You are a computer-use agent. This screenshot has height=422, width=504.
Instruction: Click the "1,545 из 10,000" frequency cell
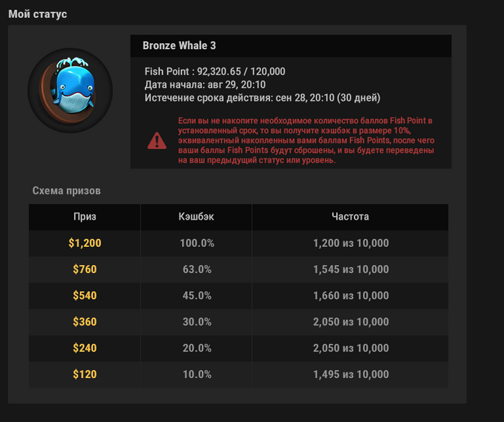pyautogui.click(x=351, y=269)
